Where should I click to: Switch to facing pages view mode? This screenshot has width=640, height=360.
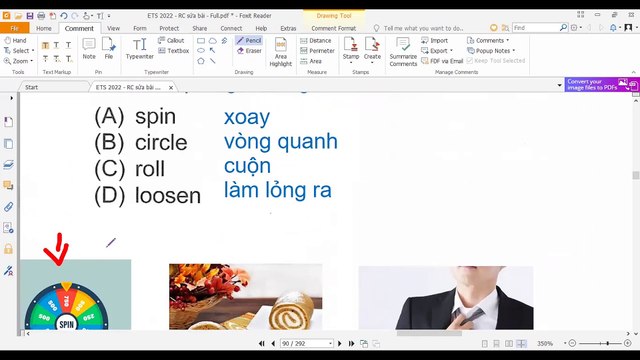pyautogui.click(x=509, y=344)
